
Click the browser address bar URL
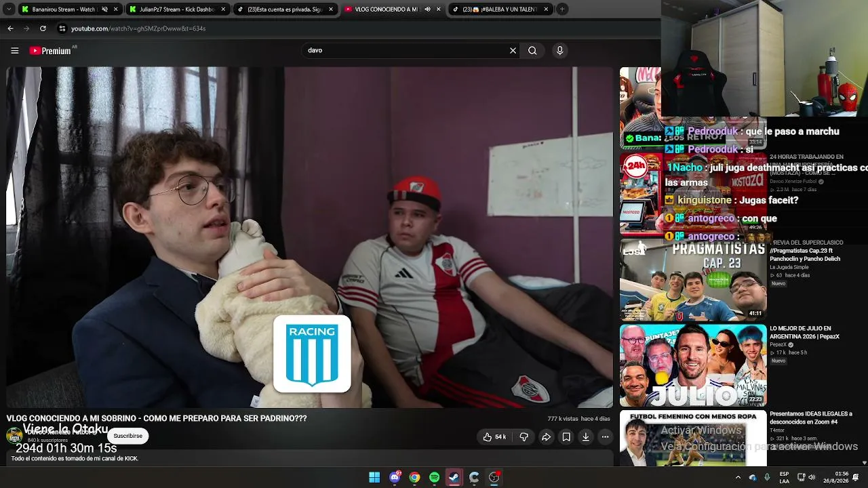[138, 28]
